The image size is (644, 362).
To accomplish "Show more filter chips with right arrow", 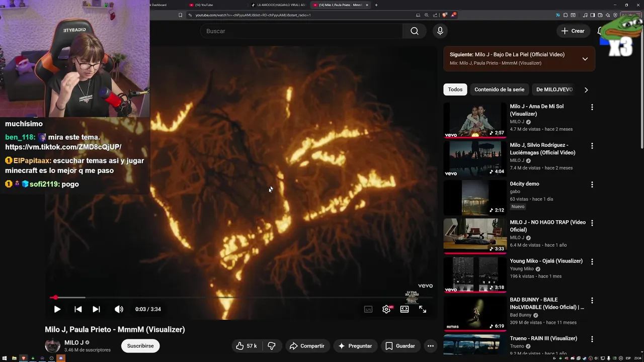I will 586,90.
